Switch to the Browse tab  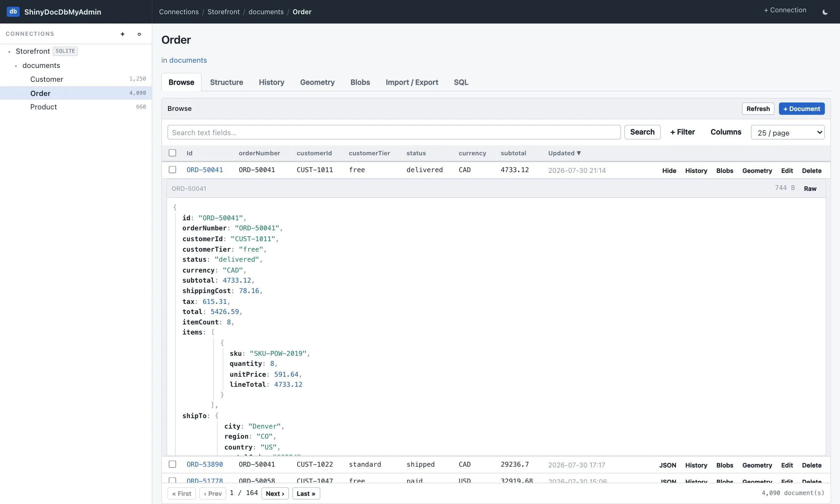click(x=181, y=82)
